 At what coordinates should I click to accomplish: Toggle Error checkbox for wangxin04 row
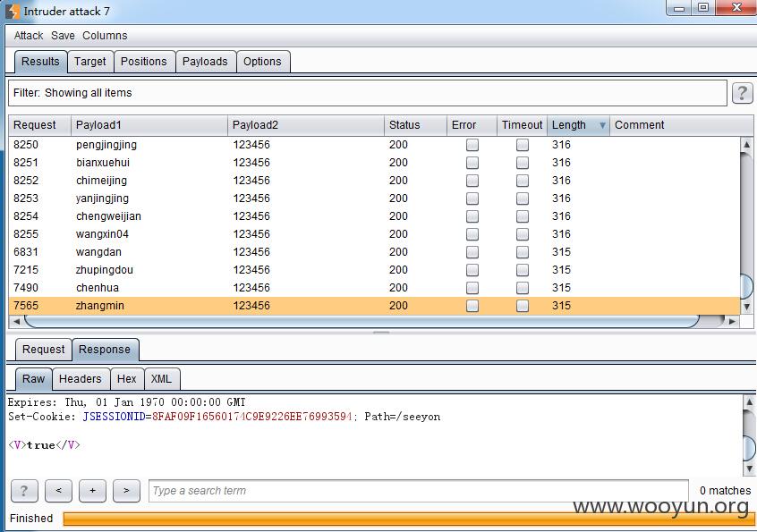(x=472, y=234)
